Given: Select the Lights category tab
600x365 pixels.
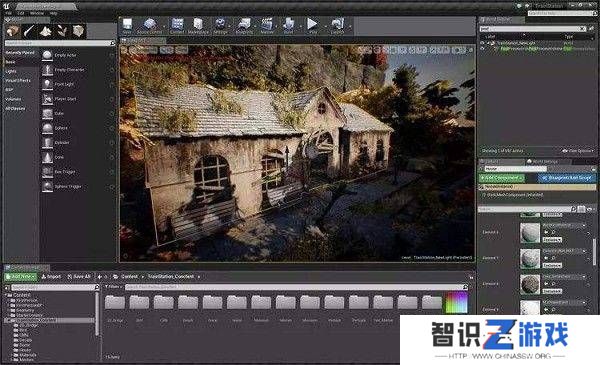Looking at the screenshot, I should (11, 71).
